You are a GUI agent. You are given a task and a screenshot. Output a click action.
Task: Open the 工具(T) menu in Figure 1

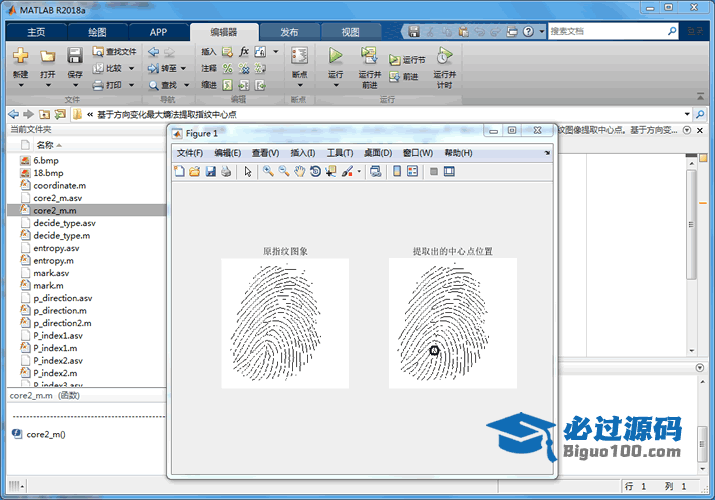340,153
